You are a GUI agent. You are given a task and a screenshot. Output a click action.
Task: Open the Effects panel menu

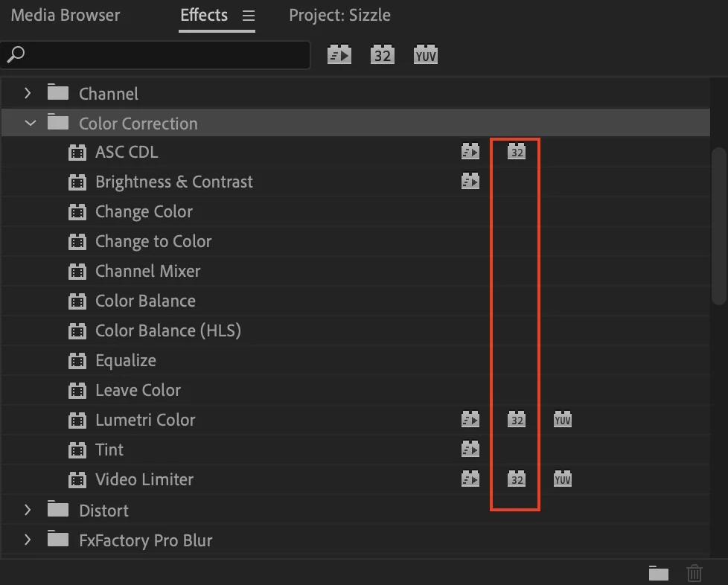249,15
